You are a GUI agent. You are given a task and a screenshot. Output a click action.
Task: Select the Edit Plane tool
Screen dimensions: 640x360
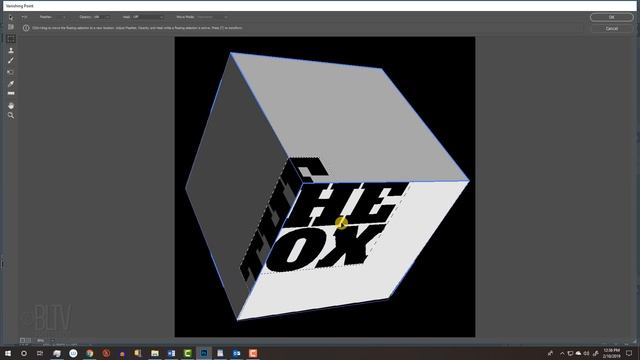(11, 18)
